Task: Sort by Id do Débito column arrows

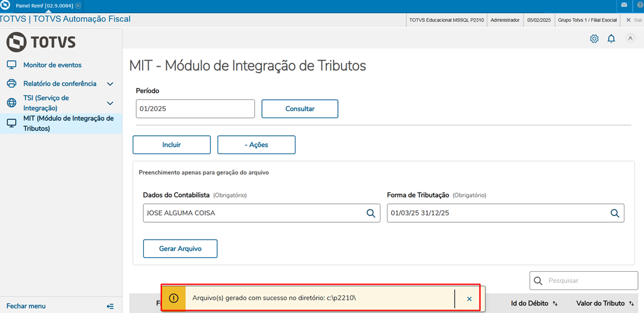Action: coord(555,304)
